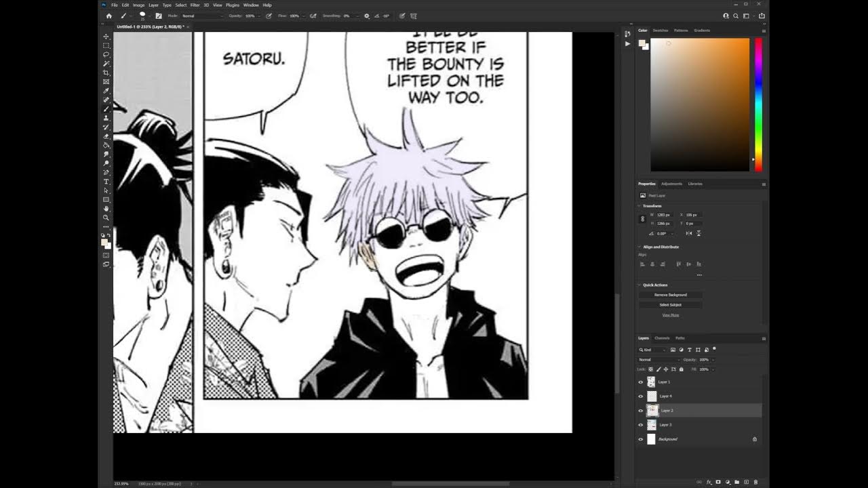Select the Zoom tool

[106, 218]
